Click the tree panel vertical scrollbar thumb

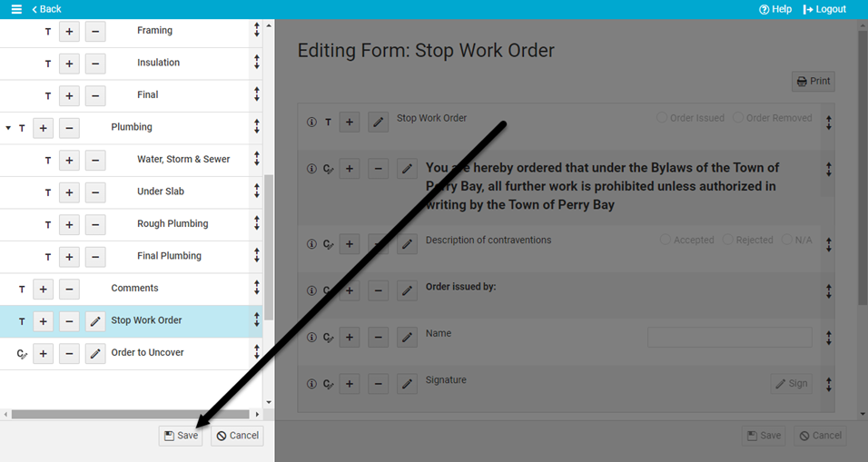269,247
